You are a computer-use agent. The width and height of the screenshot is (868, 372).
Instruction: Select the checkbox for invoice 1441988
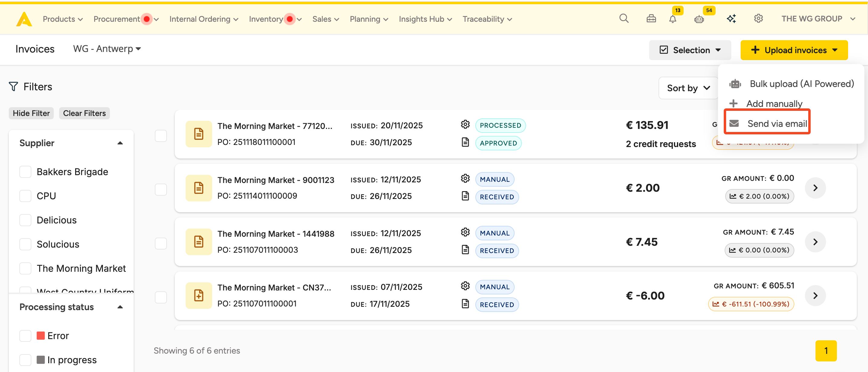161,243
